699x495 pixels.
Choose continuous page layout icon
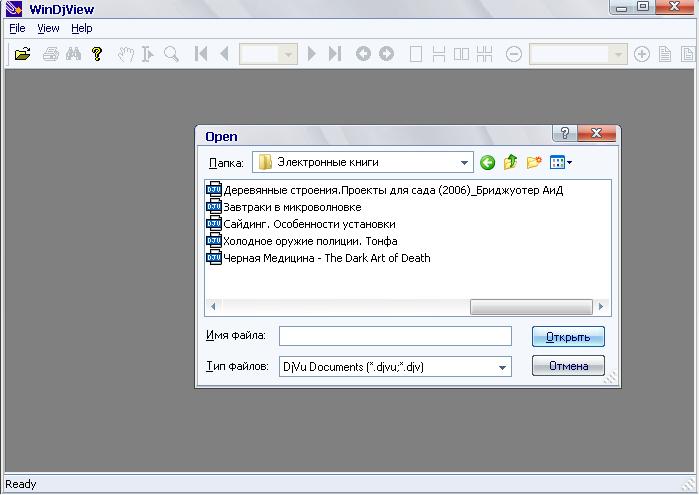tap(439, 54)
